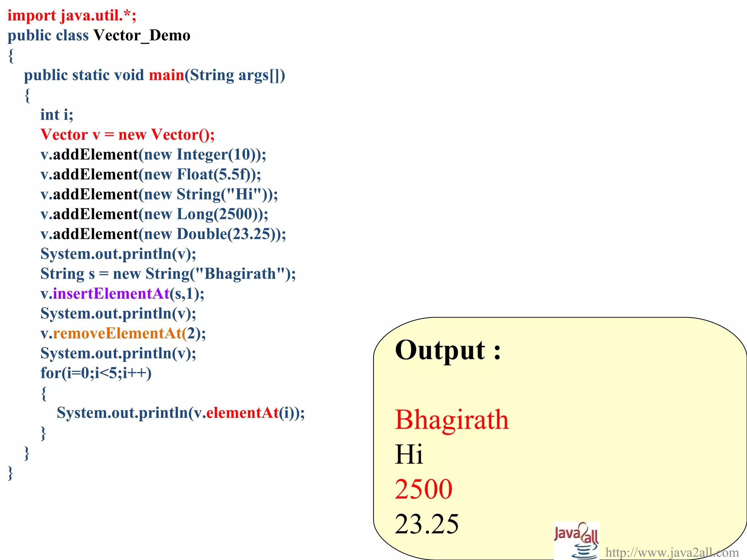Select 'Vector v = new Vector();' line
The image size is (747, 560).
coord(128,135)
